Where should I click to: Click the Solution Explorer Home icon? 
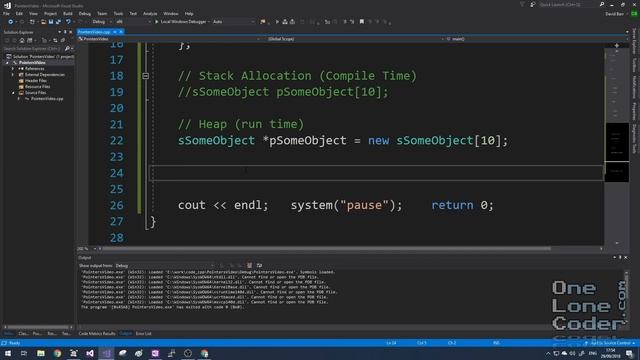(x=22, y=40)
